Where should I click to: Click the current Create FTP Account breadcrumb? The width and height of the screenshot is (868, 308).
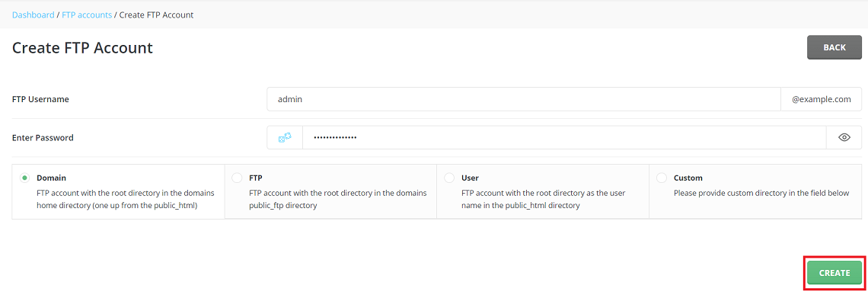[x=156, y=15]
